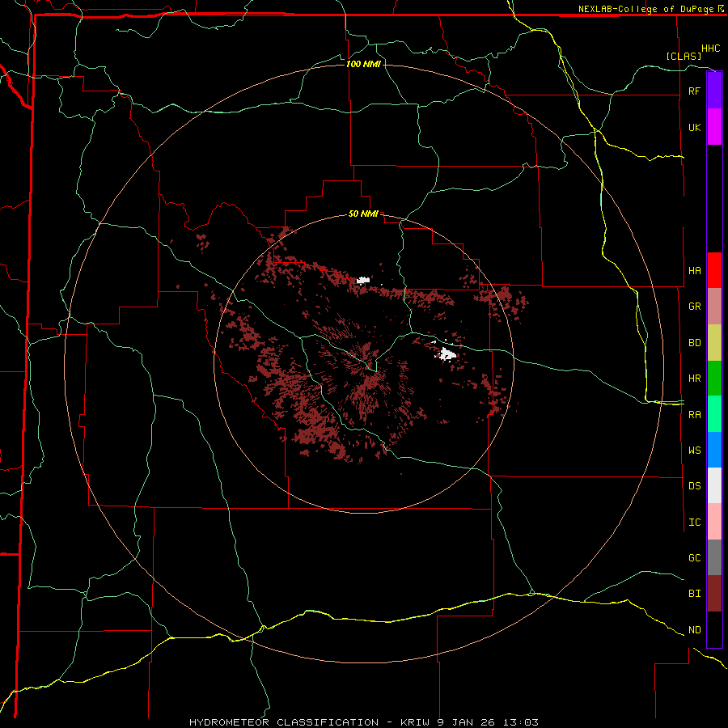Click the NEXLAB-College of DuPage text

(x=645, y=9)
